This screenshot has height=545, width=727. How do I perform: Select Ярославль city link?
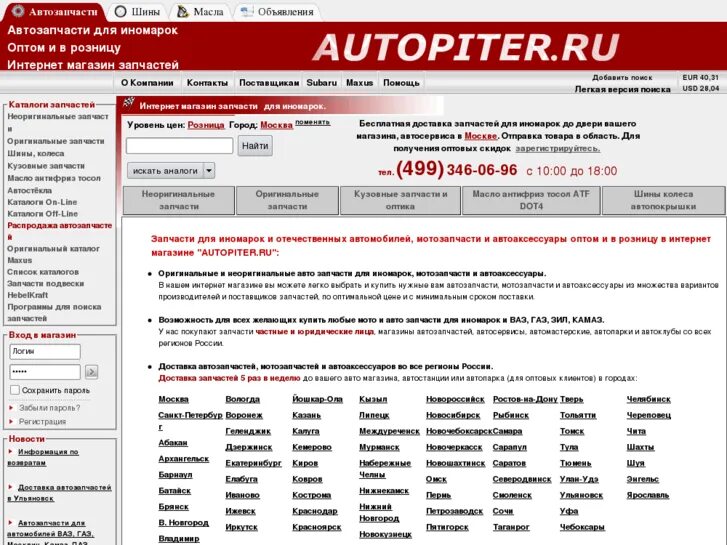click(648, 495)
